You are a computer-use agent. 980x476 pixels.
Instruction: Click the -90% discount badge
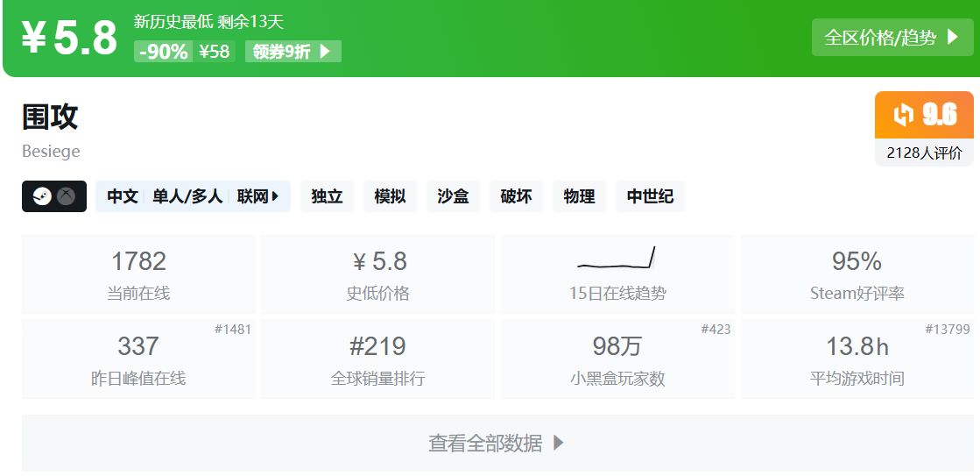coord(163,52)
